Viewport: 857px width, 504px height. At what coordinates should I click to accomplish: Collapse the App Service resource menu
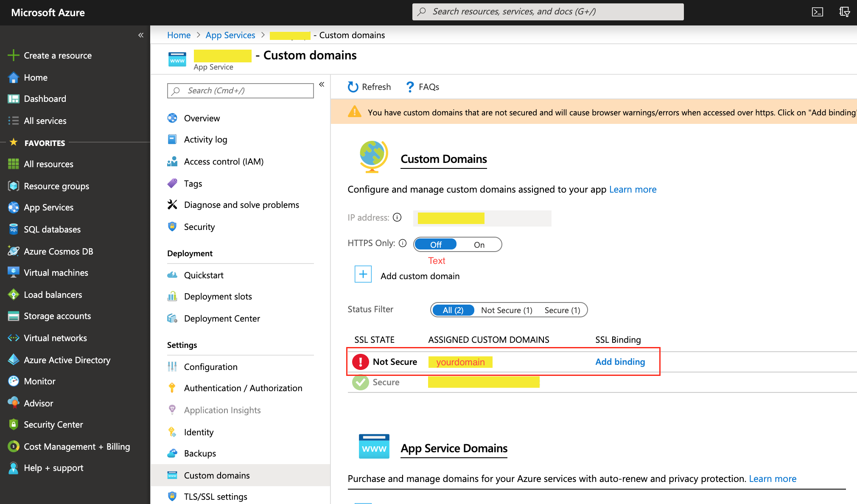[x=322, y=84]
